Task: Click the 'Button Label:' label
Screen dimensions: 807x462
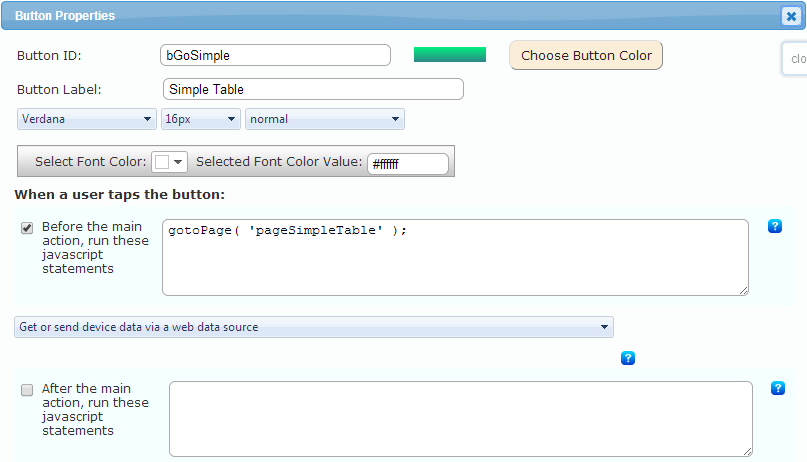Action: [x=59, y=90]
